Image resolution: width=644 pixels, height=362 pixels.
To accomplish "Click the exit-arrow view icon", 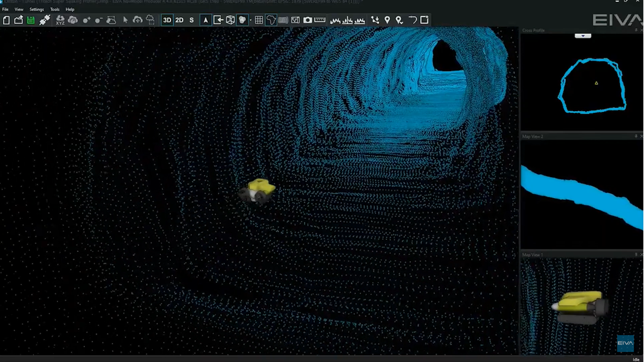I will click(218, 20).
